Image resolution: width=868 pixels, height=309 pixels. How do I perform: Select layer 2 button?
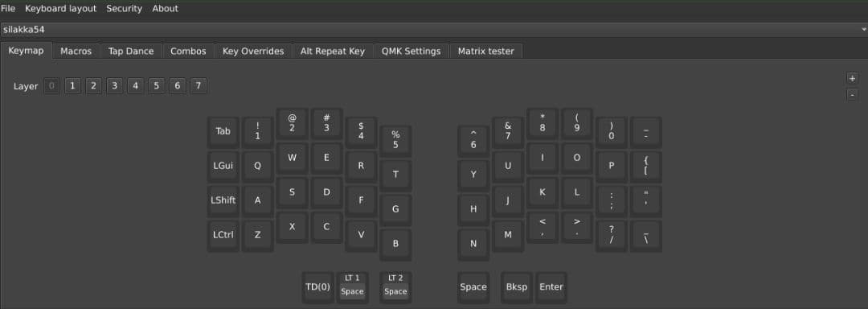93,86
